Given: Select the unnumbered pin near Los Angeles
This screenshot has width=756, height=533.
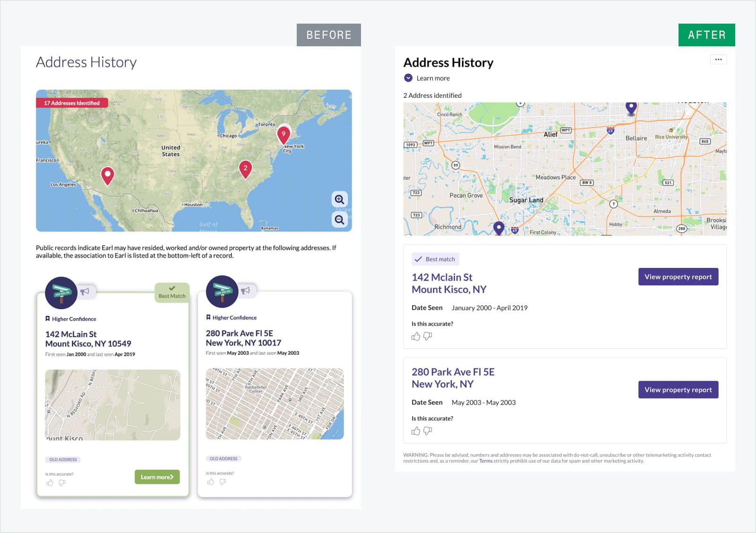Looking at the screenshot, I should [108, 176].
